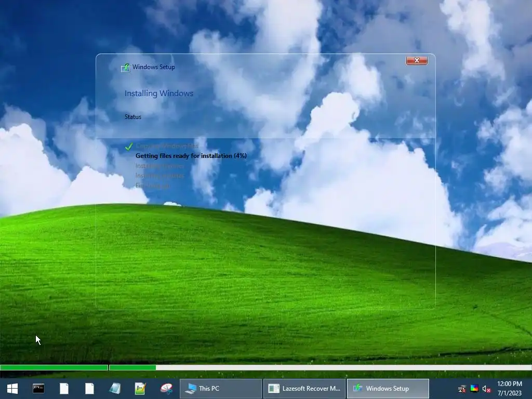Image resolution: width=532 pixels, height=399 pixels.
Task: Open the Windows Start button
Action: click(x=12, y=389)
